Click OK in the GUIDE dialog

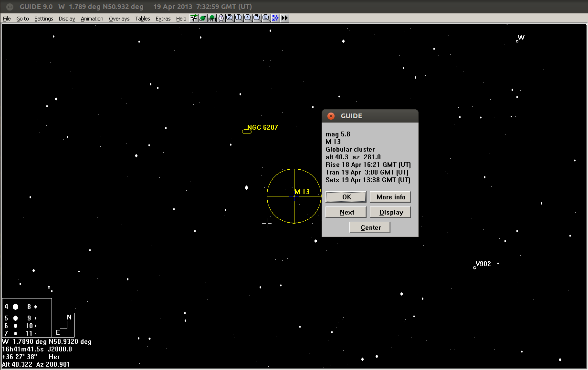tap(346, 197)
